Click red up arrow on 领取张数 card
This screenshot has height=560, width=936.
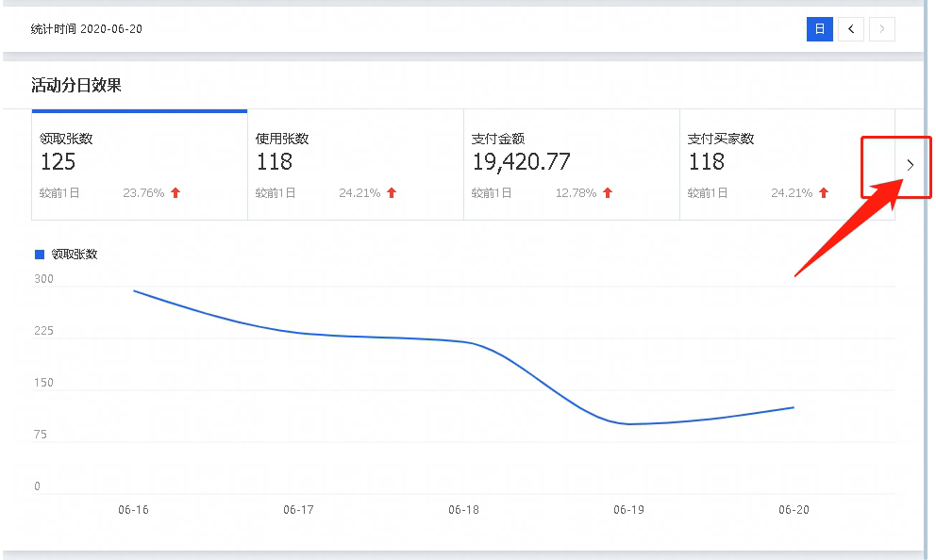click(x=175, y=193)
